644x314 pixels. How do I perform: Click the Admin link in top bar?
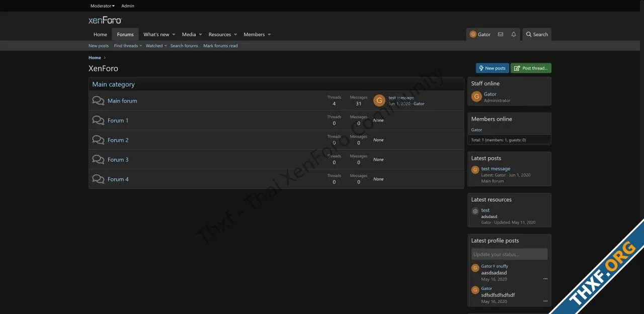click(128, 6)
